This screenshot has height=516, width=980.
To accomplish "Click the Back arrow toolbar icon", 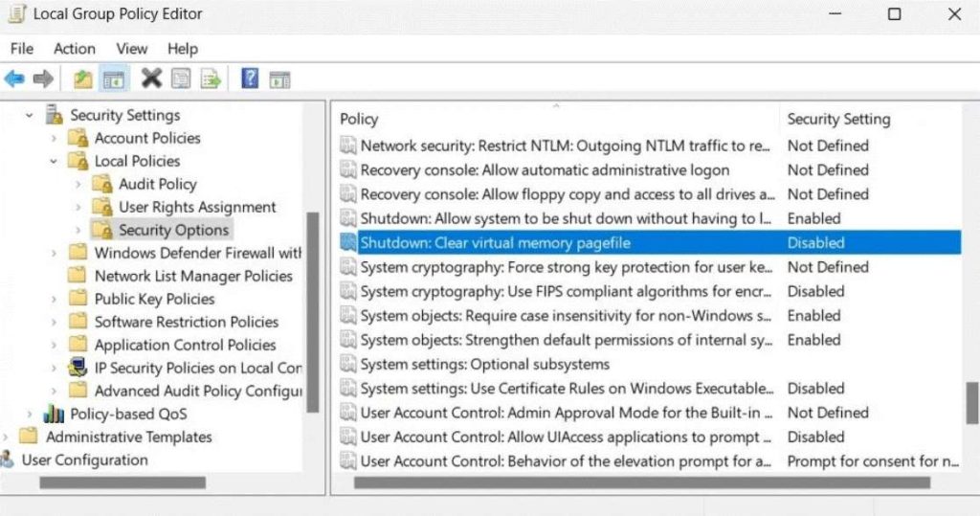I will coord(14,79).
